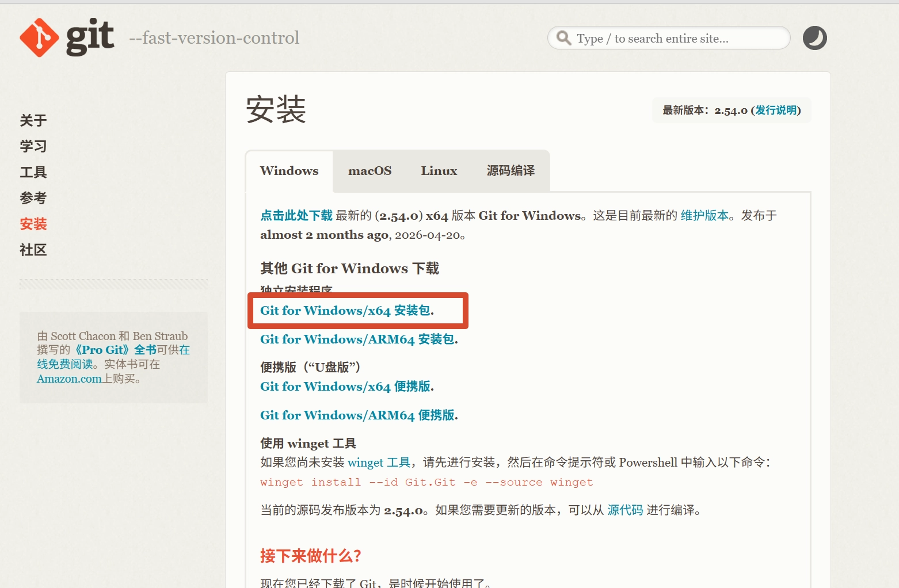Toggle dark mode with the moon icon
This screenshot has width=899, height=588.
click(x=815, y=38)
